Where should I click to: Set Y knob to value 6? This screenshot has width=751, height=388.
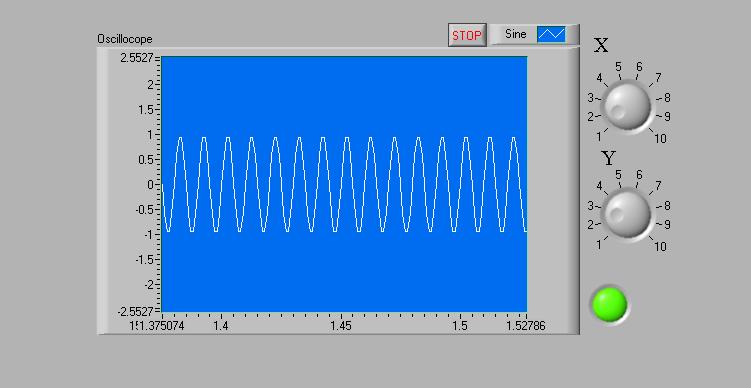click(639, 174)
